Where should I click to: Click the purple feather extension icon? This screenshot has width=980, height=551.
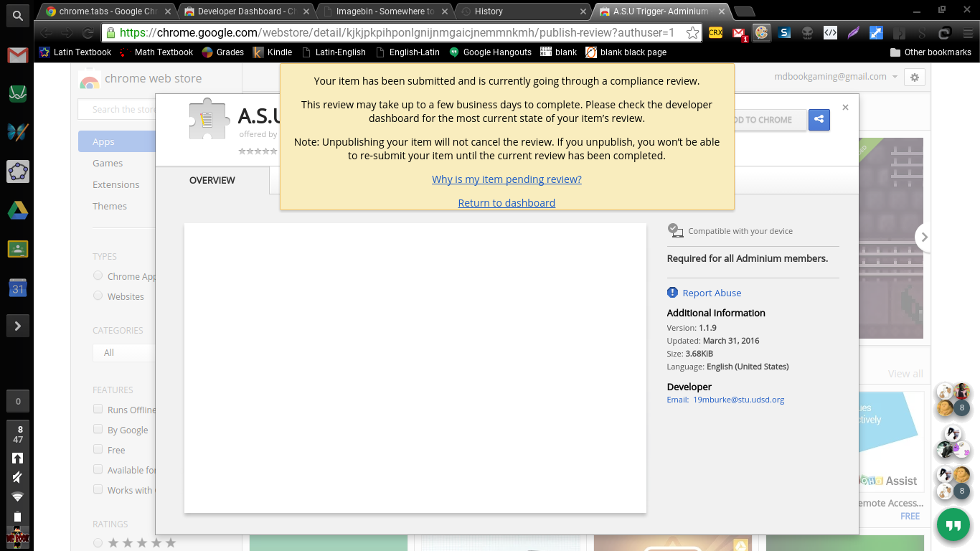coord(853,33)
